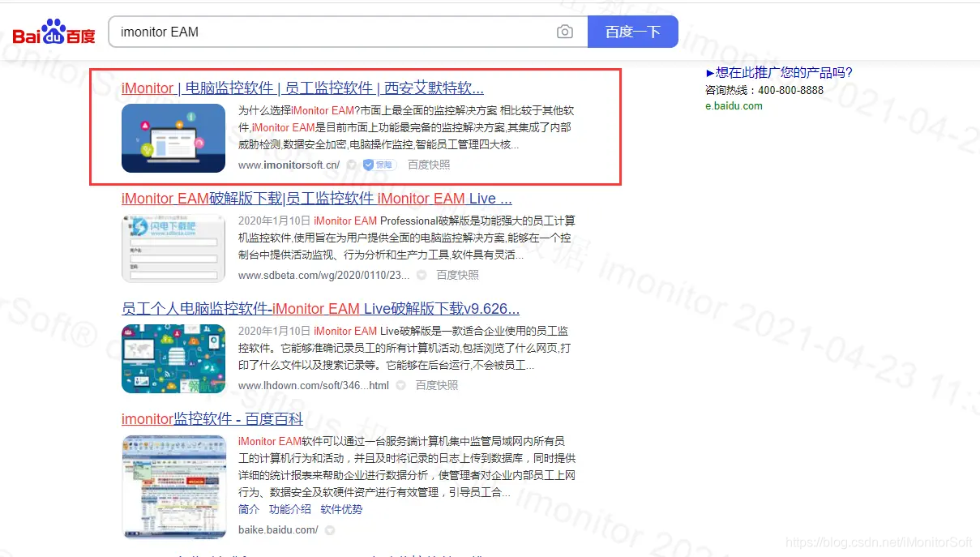The image size is (980, 557).
Task: Open e.baidu.com link
Action: 734,105
